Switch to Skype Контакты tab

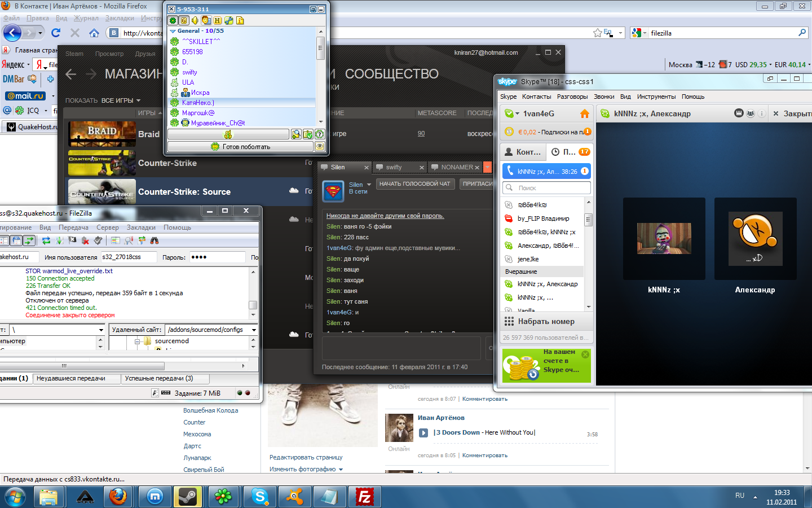click(x=523, y=152)
